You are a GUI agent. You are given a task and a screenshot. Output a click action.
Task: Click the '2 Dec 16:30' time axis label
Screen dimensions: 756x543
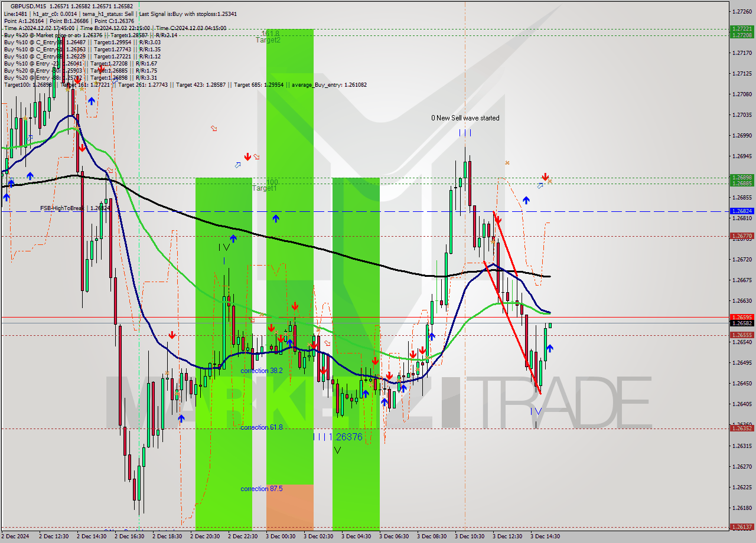tap(129, 537)
